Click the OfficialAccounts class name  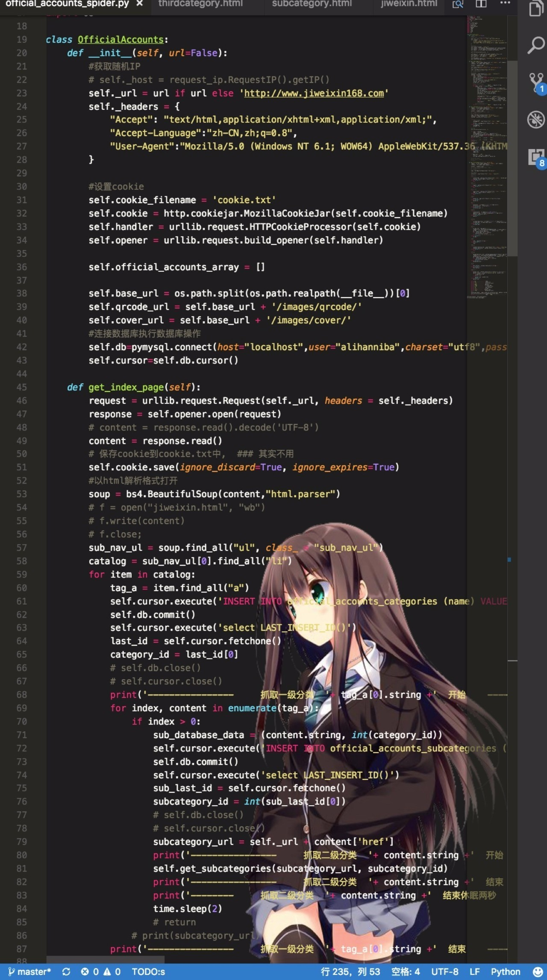click(121, 39)
